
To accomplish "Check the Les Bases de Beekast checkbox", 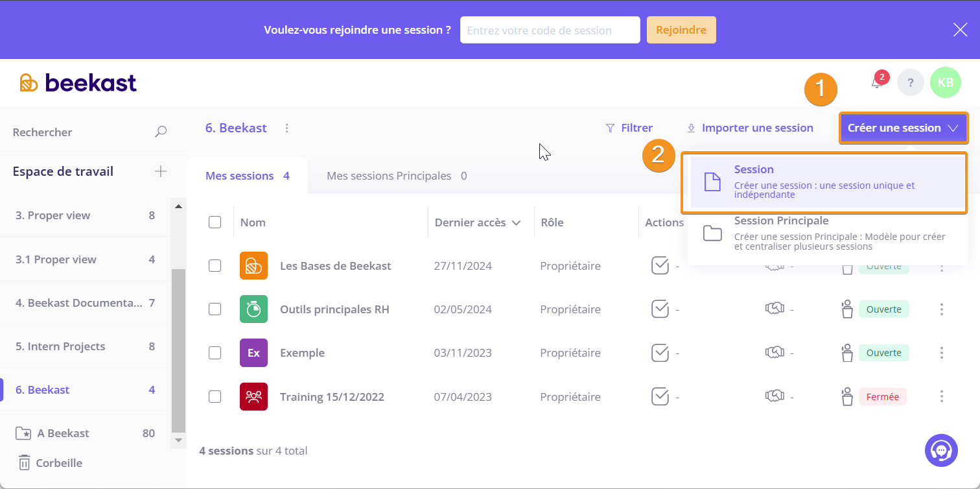I will [x=215, y=266].
